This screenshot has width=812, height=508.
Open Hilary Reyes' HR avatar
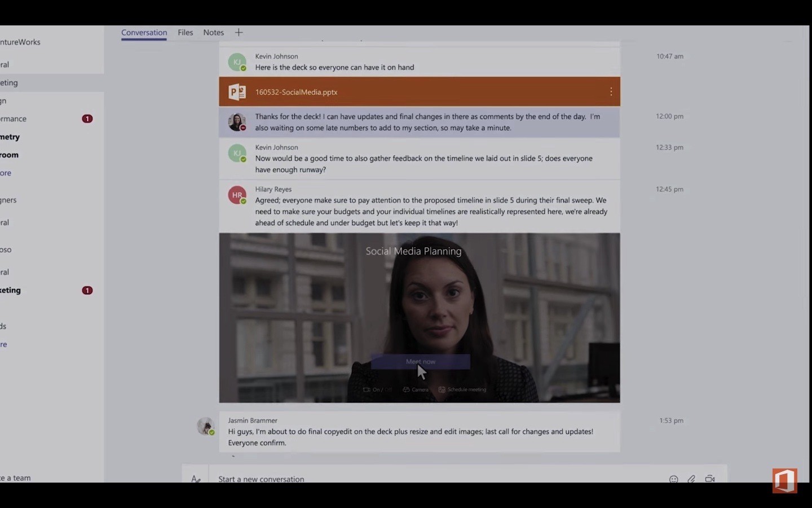click(x=237, y=195)
